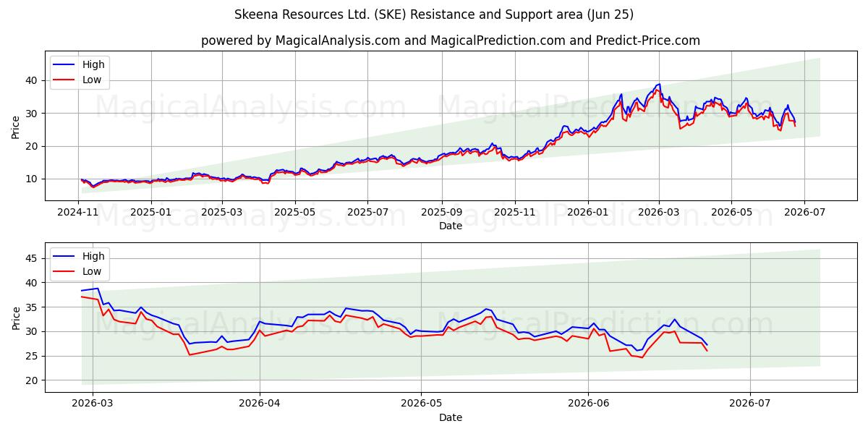Image resolution: width=868 pixels, height=434 pixels.
Task: Click the '2026-01' tick on upper x-axis
Action: coord(588,212)
